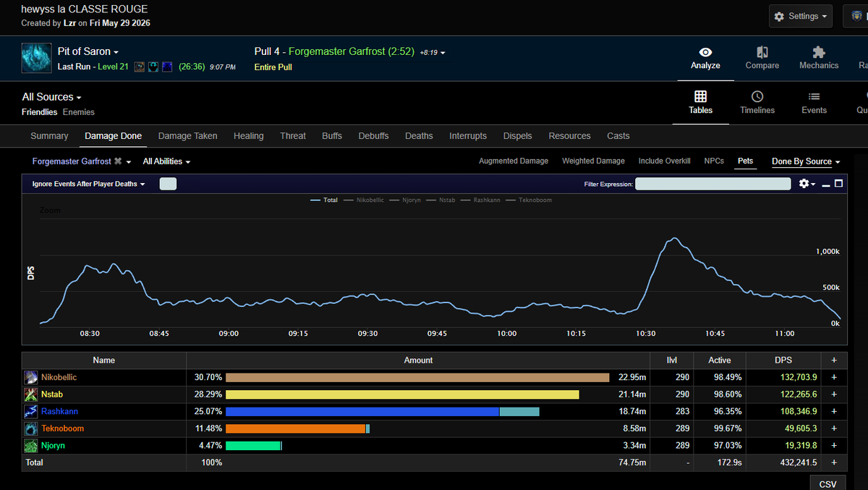The image size is (868, 490).
Task: Open All Sources dropdown
Action: pyautogui.click(x=51, y=97)
